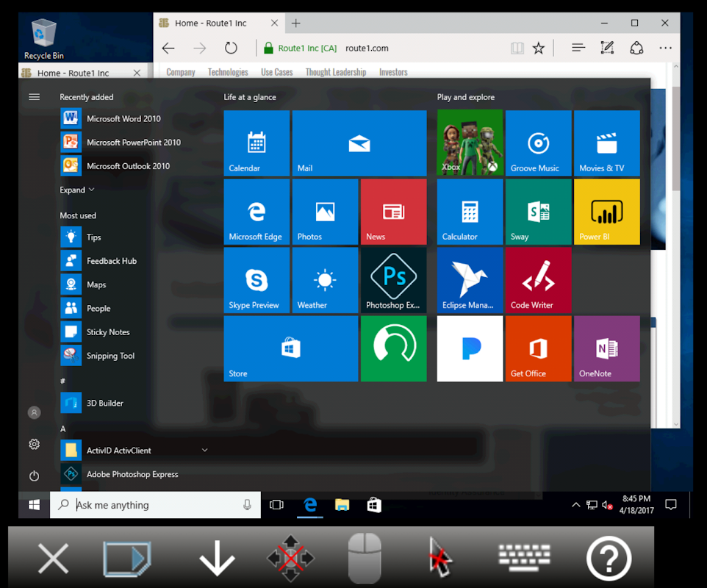Launch Skype Preview tile

[256, 280]
